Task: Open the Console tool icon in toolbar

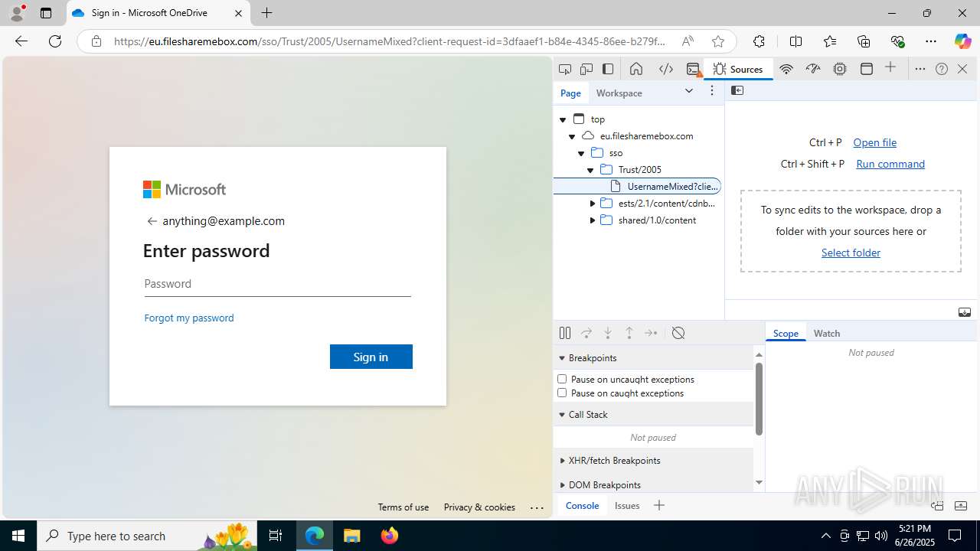Action: pos(694,69)
